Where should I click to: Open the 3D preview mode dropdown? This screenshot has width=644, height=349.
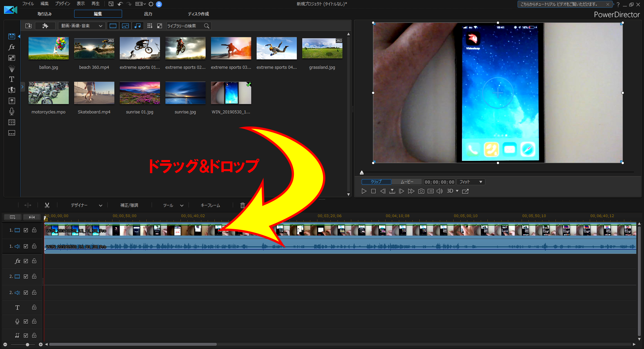click(x=452, y=191)
